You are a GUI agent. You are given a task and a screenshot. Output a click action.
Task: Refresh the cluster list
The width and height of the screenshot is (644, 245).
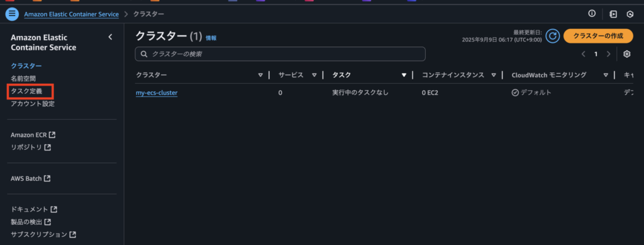[553, 36]
